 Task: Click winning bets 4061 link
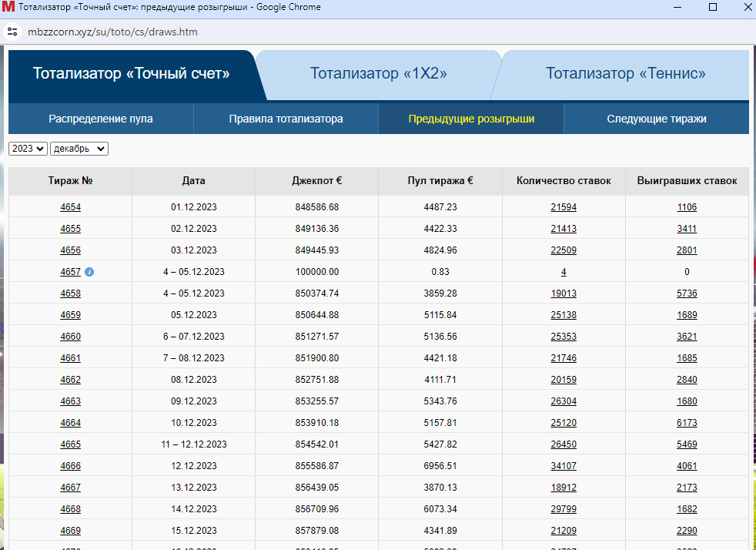[x=687, y=466]
